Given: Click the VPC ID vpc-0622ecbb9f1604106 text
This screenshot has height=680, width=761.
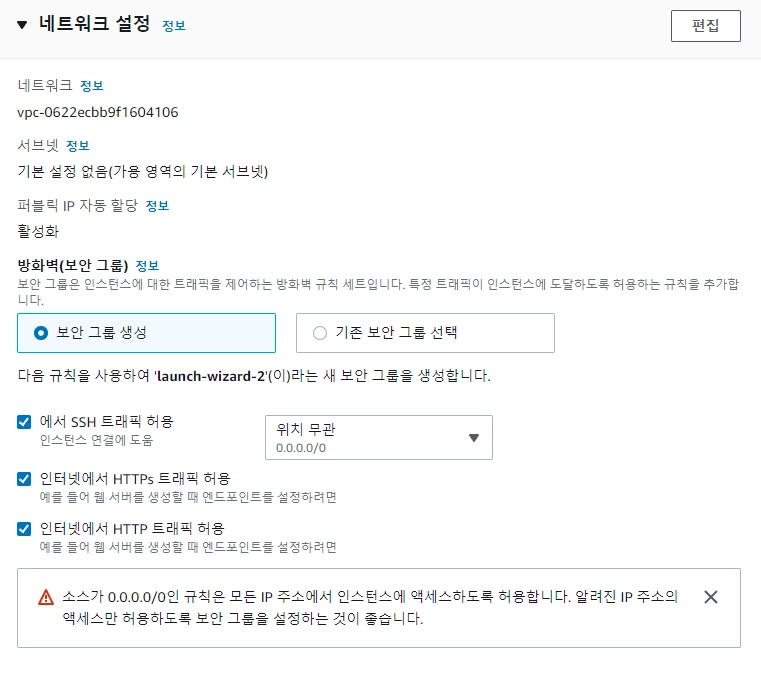Looking at the screenshot, I should (98, 112).
